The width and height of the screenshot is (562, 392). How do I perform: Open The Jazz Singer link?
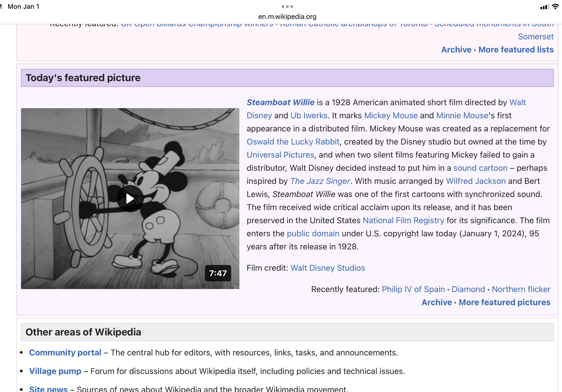(x=320, y=181)
